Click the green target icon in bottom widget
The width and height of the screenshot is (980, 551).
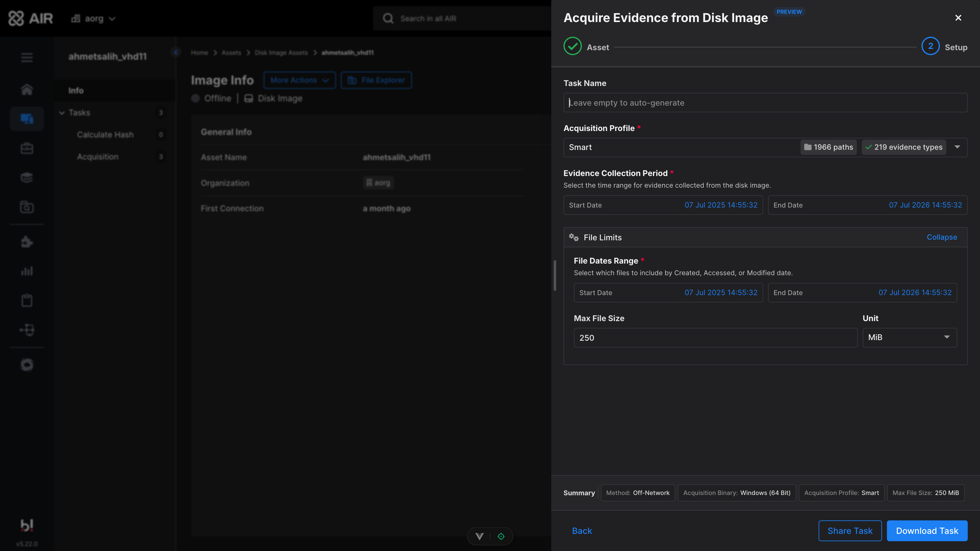click(x=501, y=536)
